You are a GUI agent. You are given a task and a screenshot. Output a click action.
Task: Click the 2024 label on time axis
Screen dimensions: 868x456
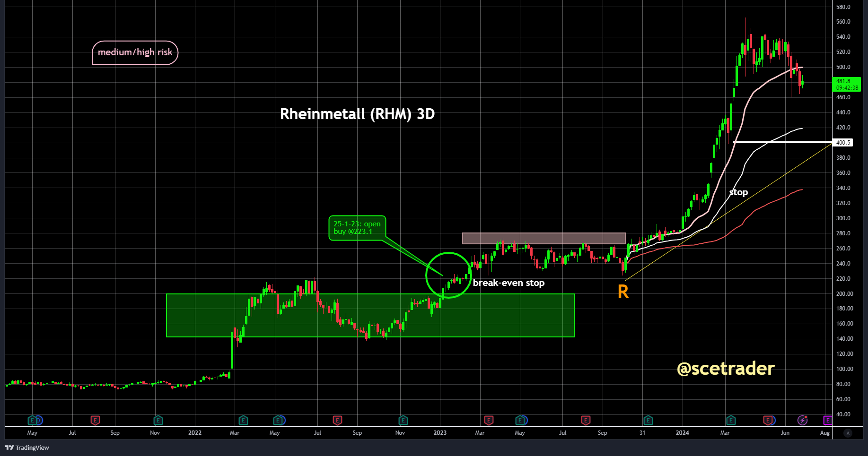(682, 433)
